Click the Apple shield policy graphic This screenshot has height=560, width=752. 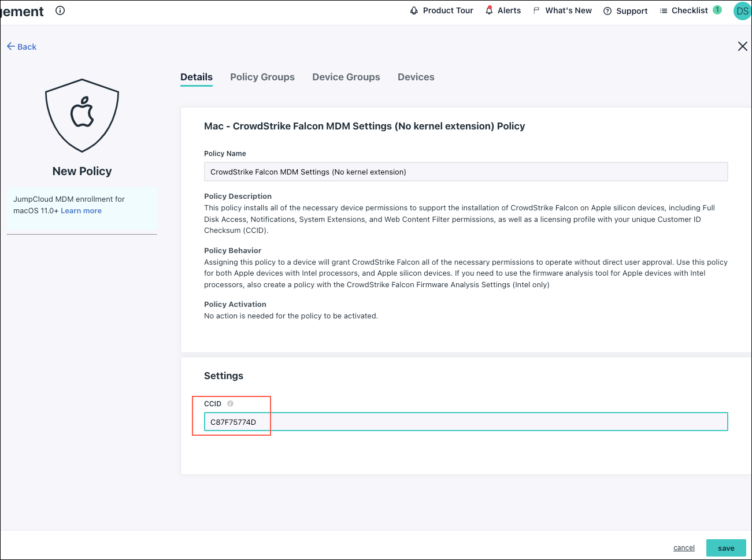point(82,114)
